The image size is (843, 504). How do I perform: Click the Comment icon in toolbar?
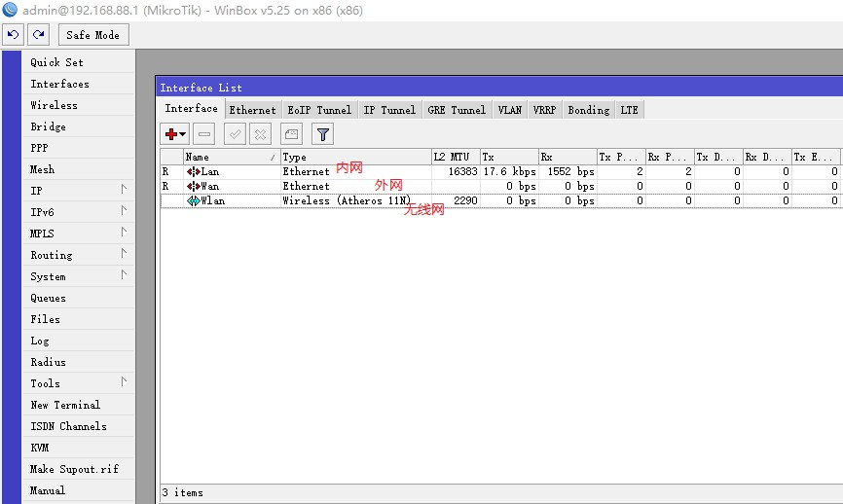click(x=292, y=134)
